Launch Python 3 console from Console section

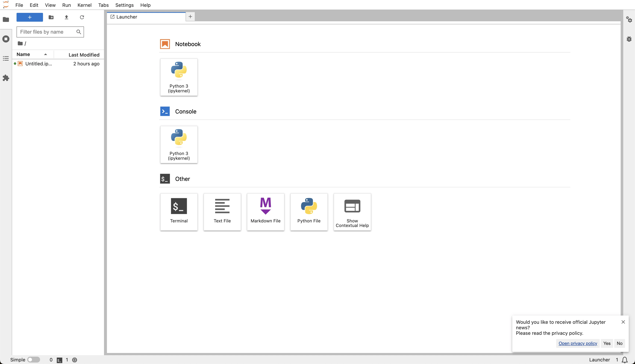pos(179,145)
